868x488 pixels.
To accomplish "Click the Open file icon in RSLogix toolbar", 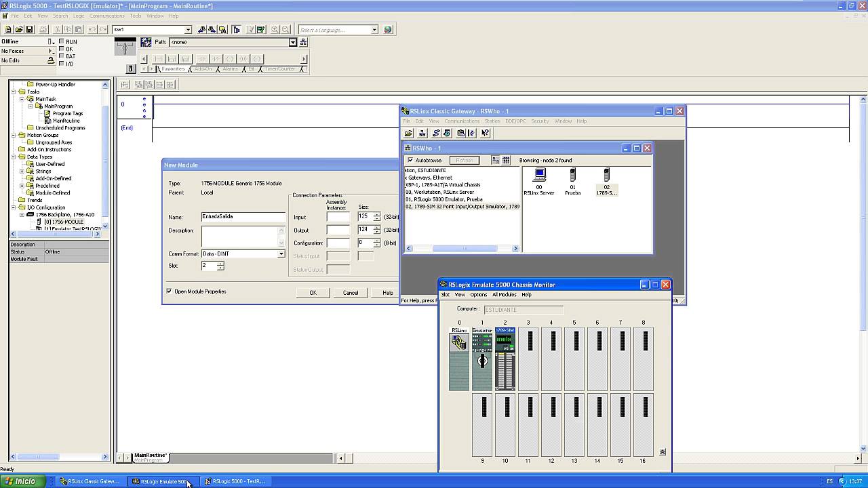I will (x=19, y=30).
